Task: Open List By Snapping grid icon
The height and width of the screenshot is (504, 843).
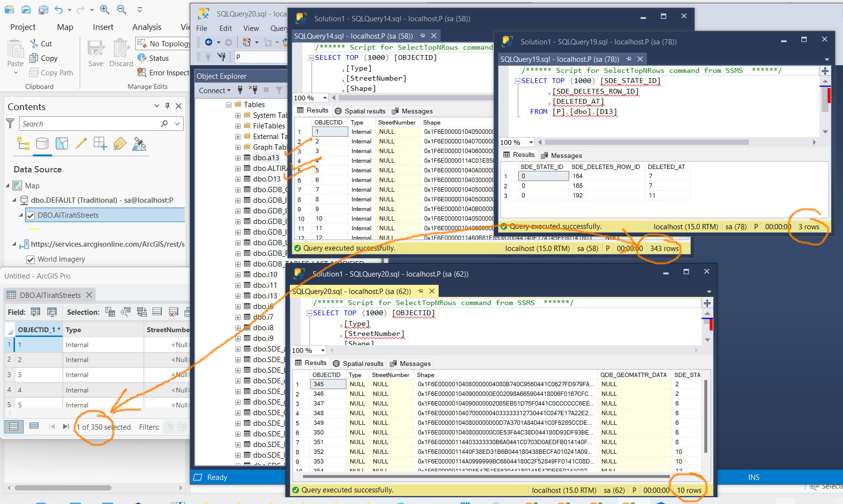Action: [100, 143]
